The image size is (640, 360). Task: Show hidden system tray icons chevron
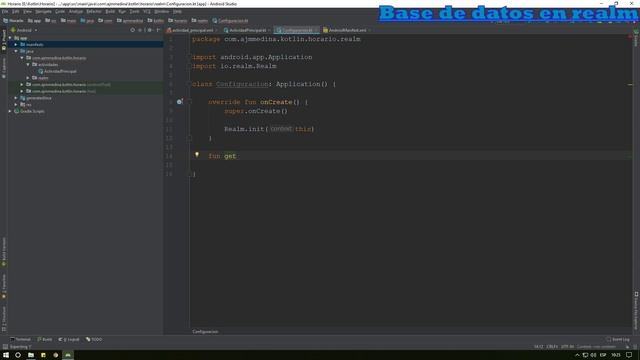click(577, 355)
